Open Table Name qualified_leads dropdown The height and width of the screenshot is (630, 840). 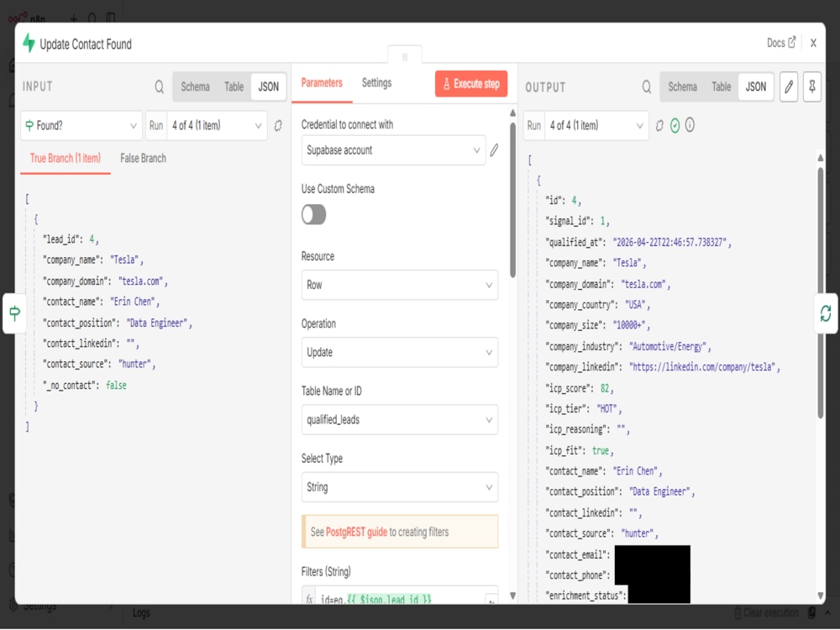[400, 420]
